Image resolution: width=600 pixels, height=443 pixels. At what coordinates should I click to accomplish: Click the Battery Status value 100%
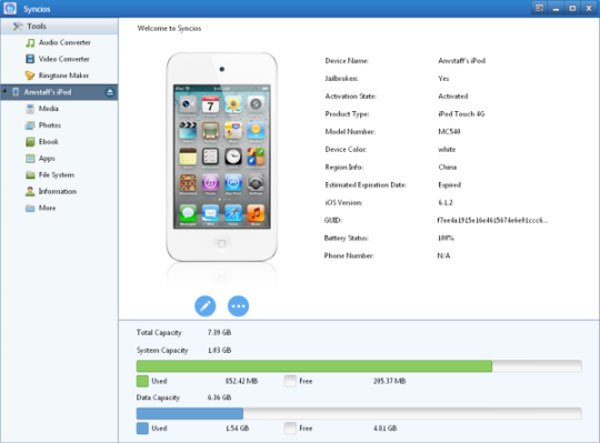(445, 238)
